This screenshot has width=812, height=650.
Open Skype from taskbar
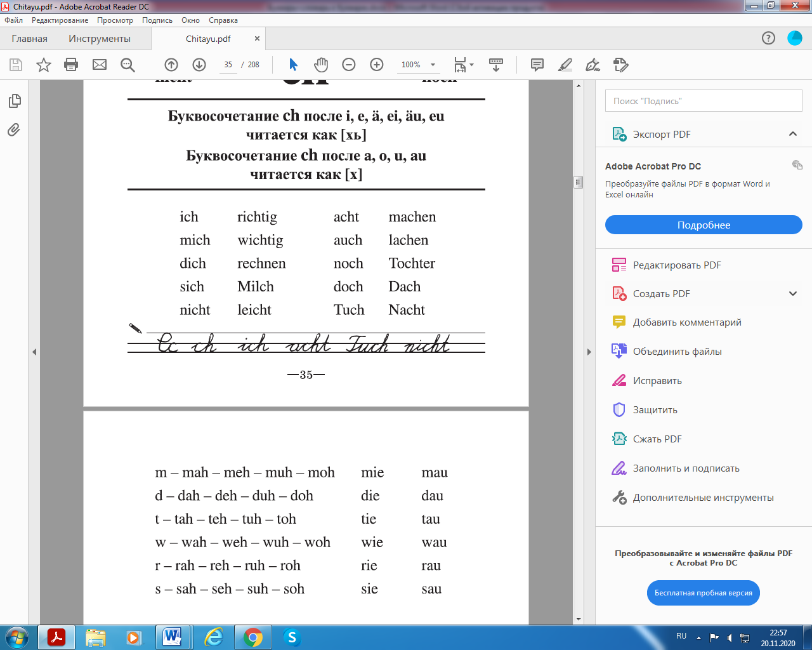(291, 637)
